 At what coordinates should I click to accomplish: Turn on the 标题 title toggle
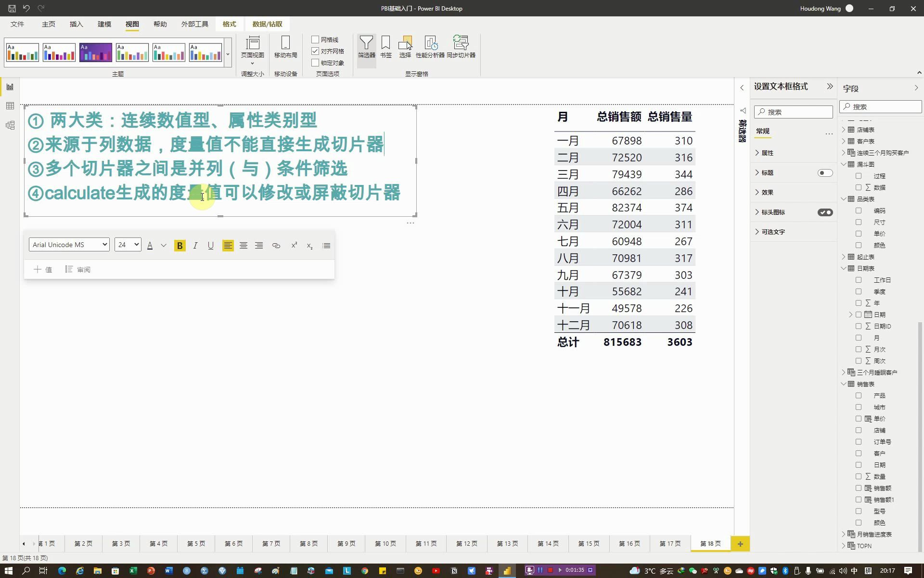click(x=825, y=173)
